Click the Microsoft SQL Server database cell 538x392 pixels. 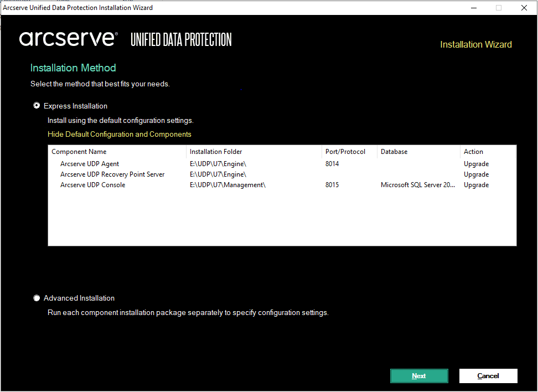coord(417,185)
